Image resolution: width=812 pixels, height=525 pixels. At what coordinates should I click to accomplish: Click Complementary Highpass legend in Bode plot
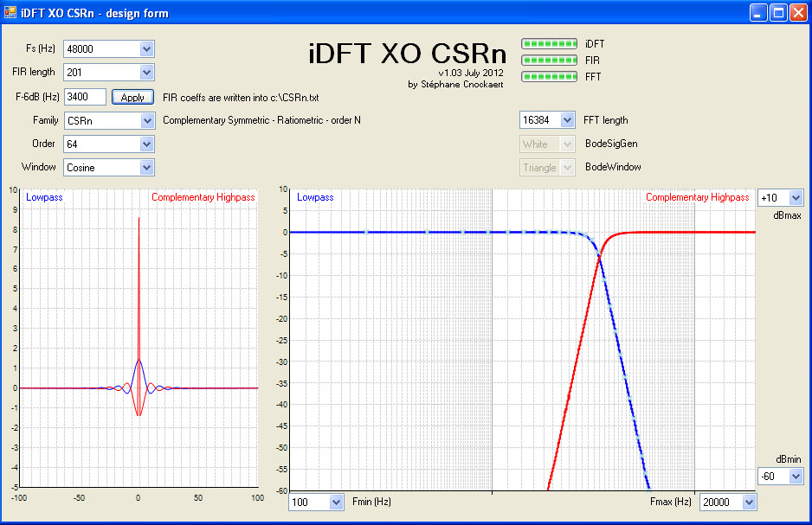click(697, 197)
